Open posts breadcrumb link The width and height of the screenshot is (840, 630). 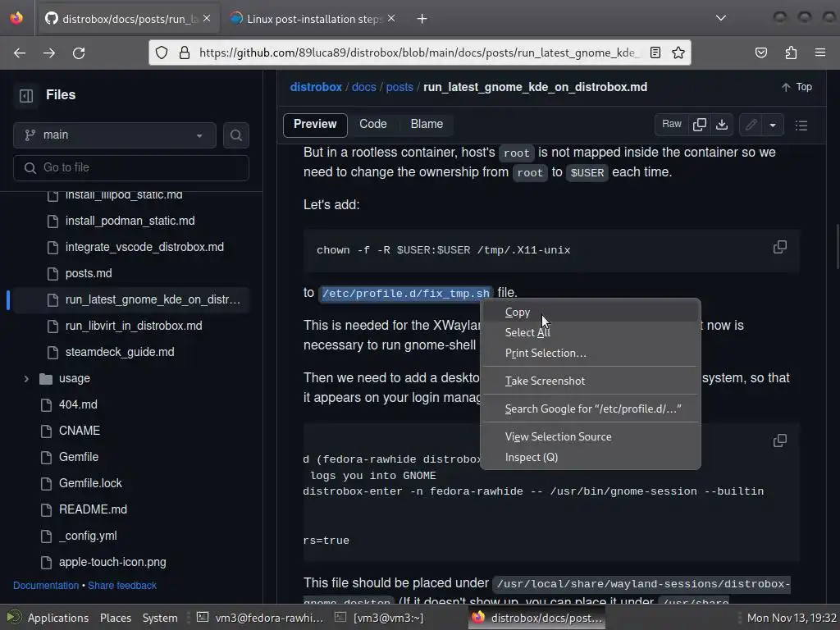[x=399, y=87]
